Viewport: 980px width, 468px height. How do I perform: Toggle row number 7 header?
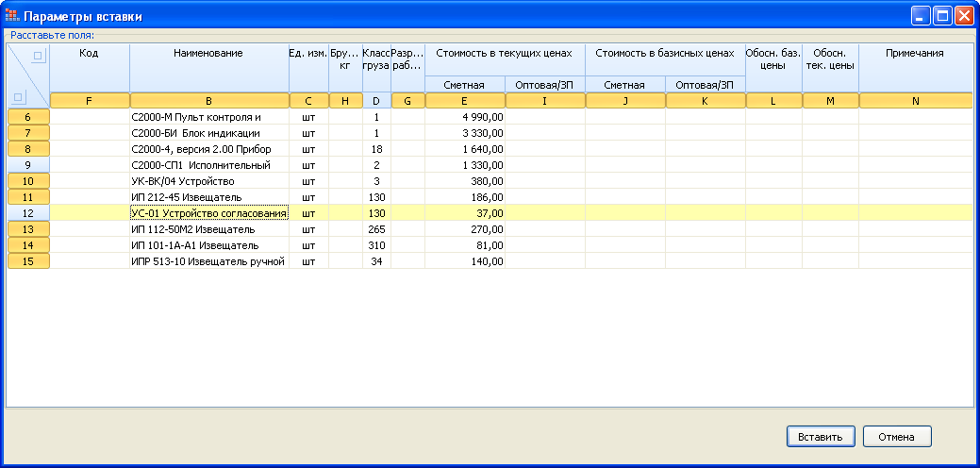[28, 133]
